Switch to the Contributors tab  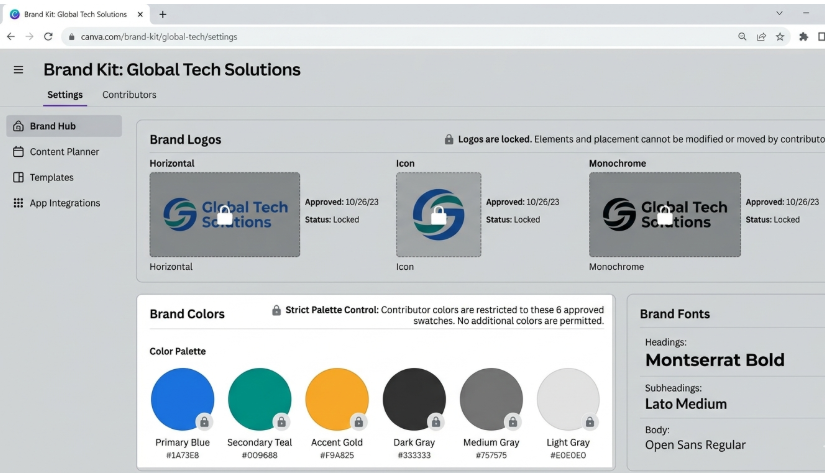coord(129,95)
